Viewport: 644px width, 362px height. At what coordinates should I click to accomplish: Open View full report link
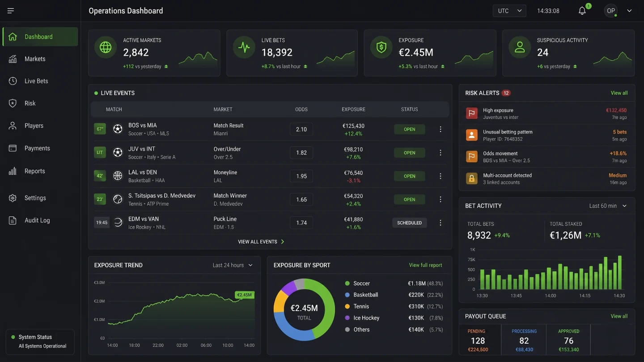[425, 265]
